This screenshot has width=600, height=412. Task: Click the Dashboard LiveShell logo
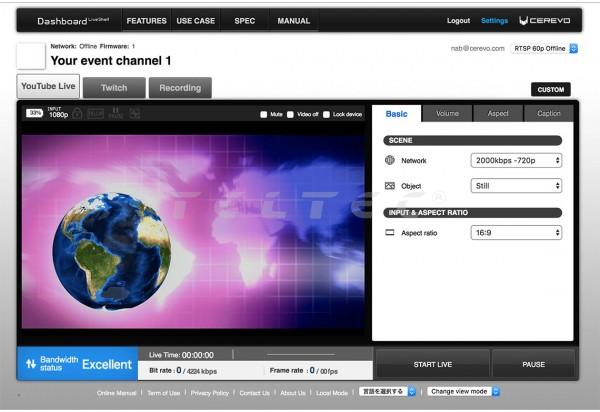pyautogui.click(x=71, y=20)
